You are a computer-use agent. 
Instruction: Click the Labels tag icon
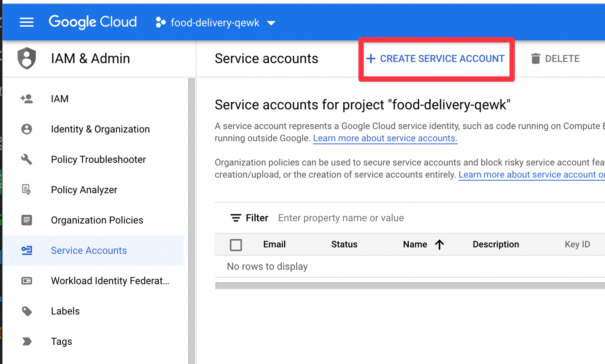27,311
